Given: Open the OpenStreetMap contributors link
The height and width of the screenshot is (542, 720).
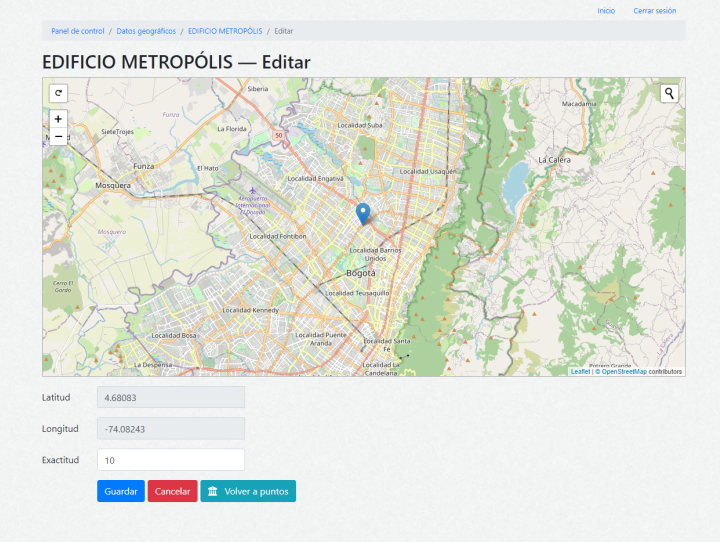Looking at the screenshot, I should click(624, 371).
